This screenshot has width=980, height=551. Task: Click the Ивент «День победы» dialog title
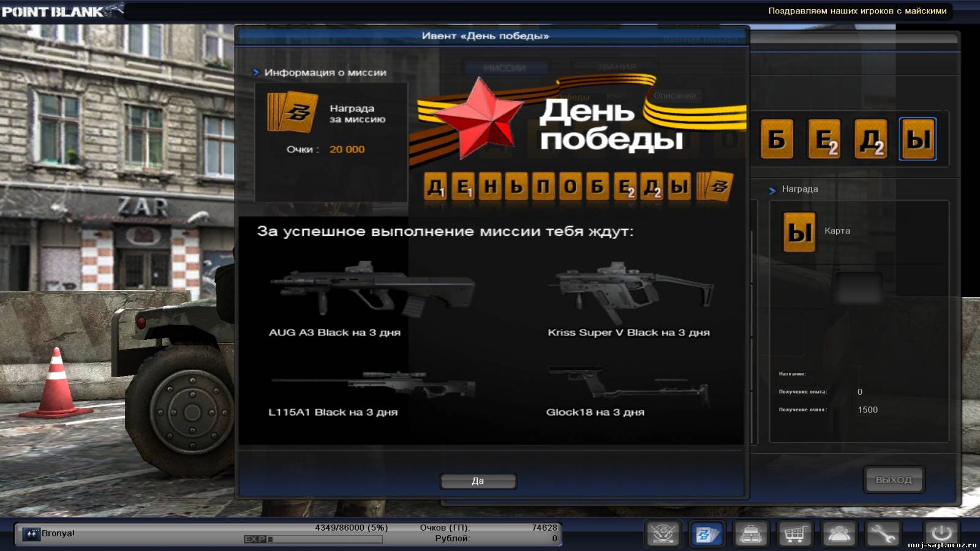tap(485, 36)
